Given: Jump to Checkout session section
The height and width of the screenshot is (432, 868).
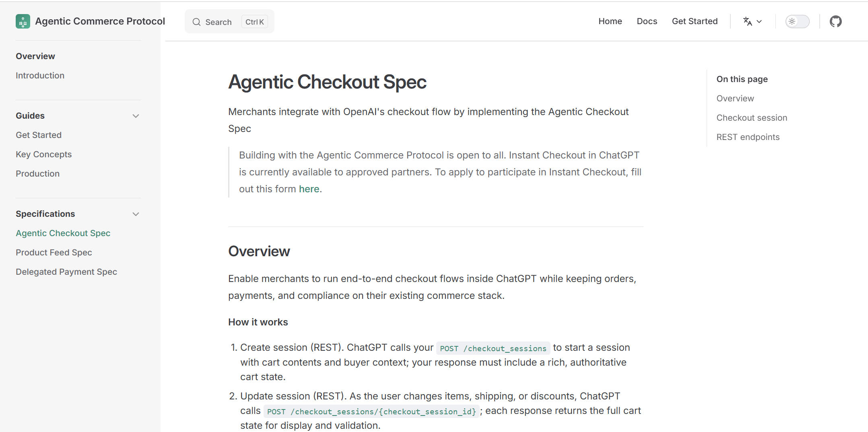Looking at the screenshot, I should [751, 118].
